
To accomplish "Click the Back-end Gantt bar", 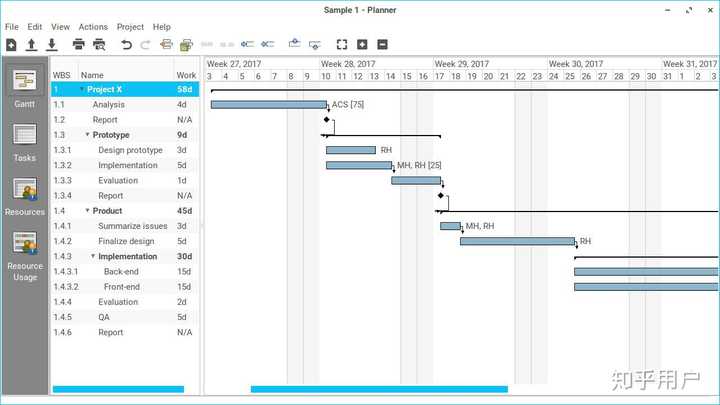I will 646,272.
